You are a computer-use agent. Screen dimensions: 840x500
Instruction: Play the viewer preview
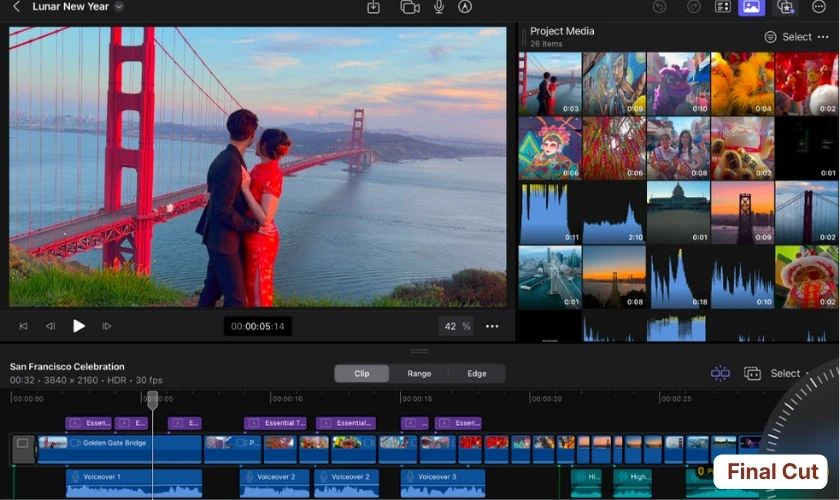[79, 326]
